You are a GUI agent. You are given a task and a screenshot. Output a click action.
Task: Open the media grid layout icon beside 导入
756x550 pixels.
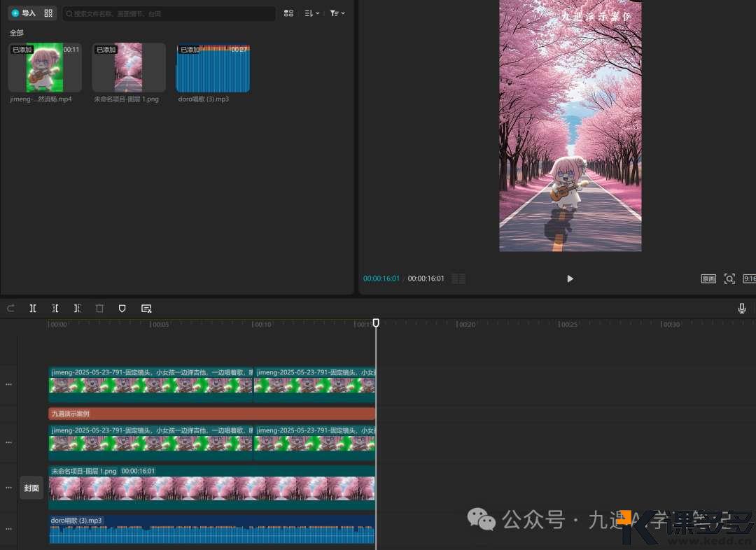pyautogui.click(x=48, y=13)
